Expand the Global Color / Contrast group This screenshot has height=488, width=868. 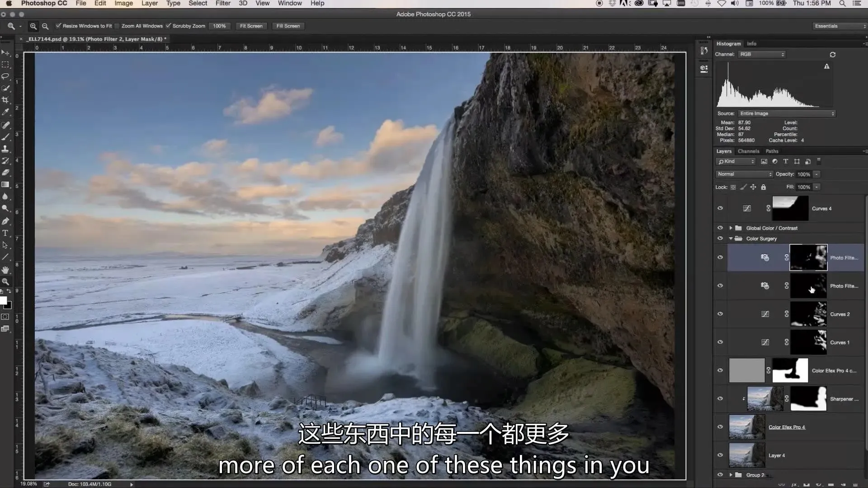pos(731,228)
